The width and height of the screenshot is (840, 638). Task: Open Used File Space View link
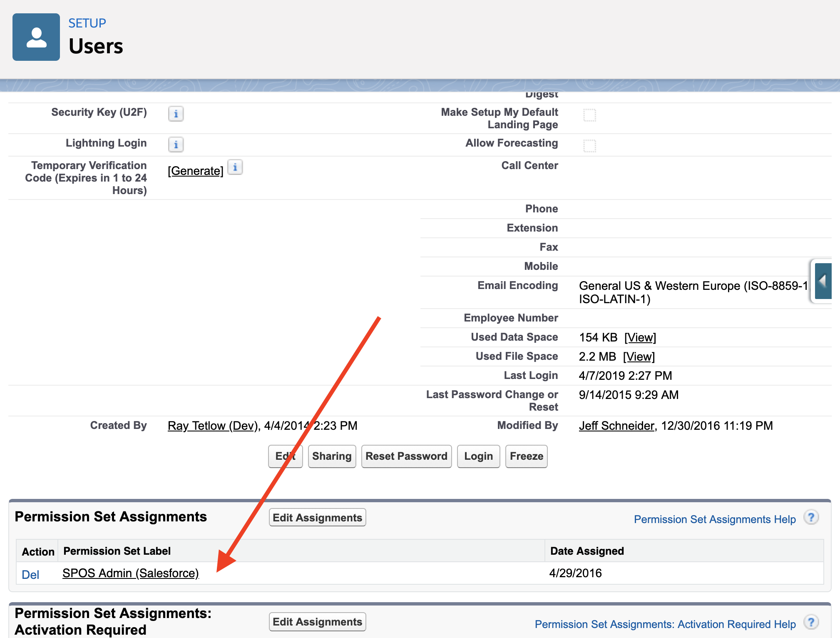(x=639, y=356)
